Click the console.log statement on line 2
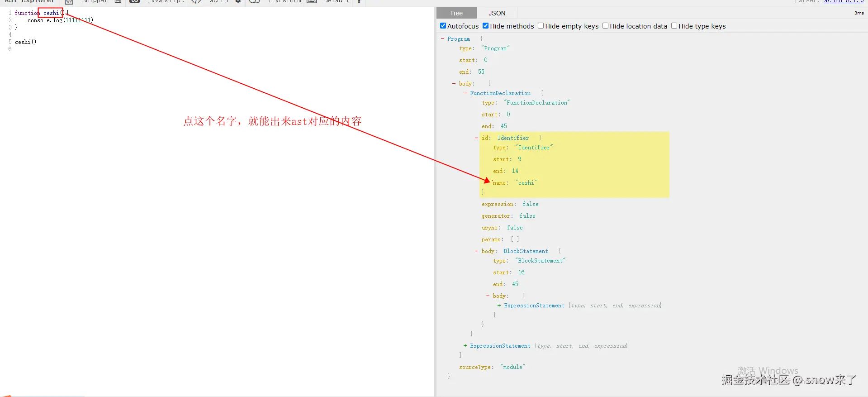The height and width of the screenshot is (397, 868). pos(61,20)
